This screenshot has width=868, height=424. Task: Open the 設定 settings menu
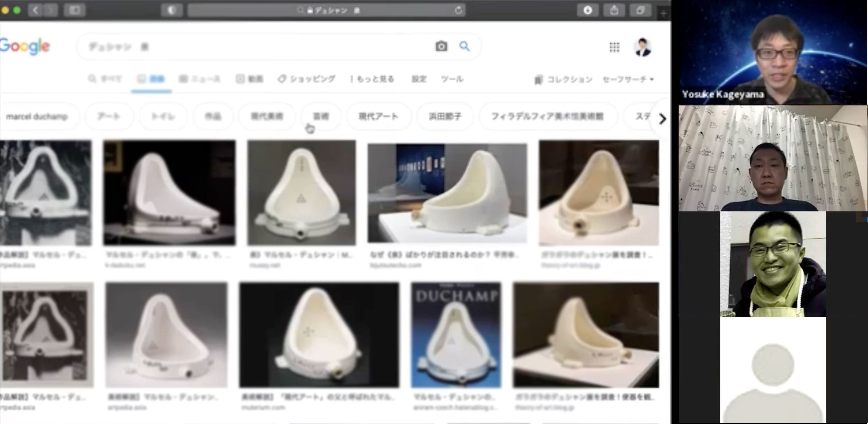tap(419, 79)
